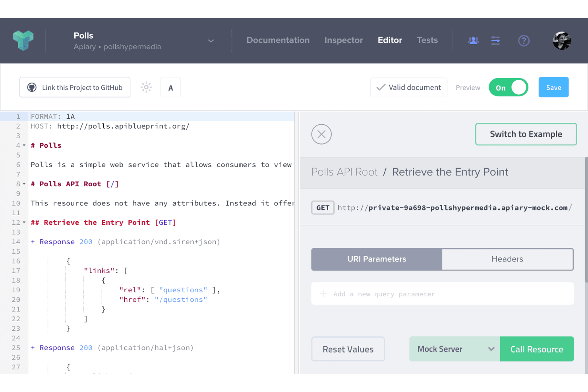588x392 pixels.
Task: Click Reset Values button
Action: coord(348,349)
